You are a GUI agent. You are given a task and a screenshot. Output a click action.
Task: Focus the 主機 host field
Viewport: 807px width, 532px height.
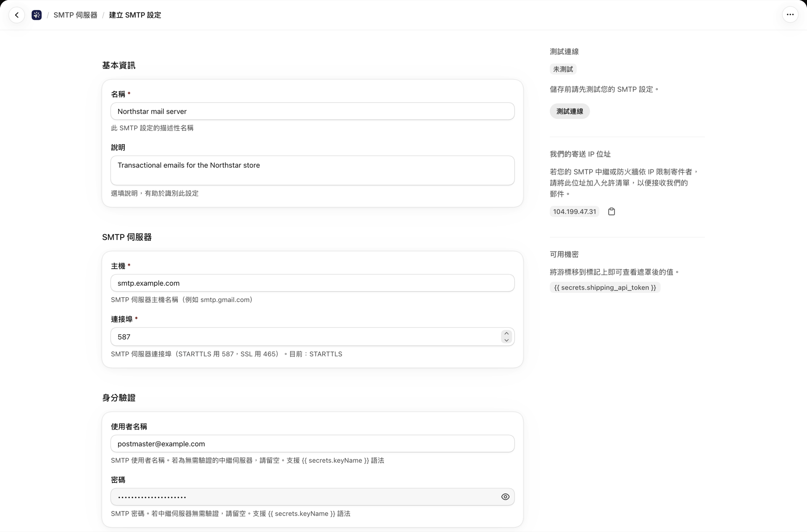[x=312, y=283]
